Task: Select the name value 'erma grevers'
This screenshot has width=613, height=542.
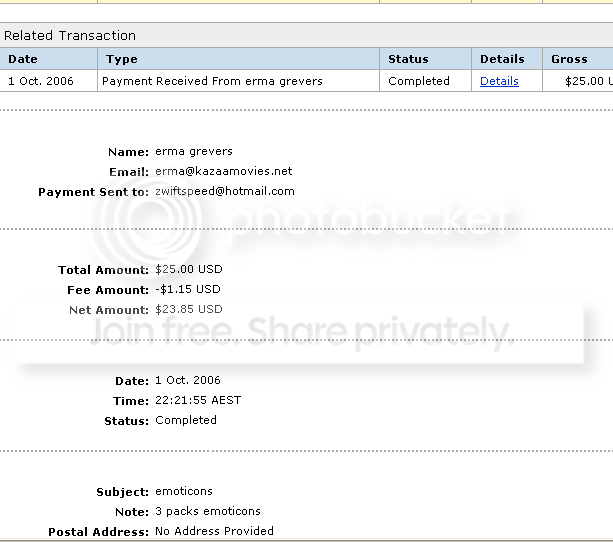Action: click(194, 151)
